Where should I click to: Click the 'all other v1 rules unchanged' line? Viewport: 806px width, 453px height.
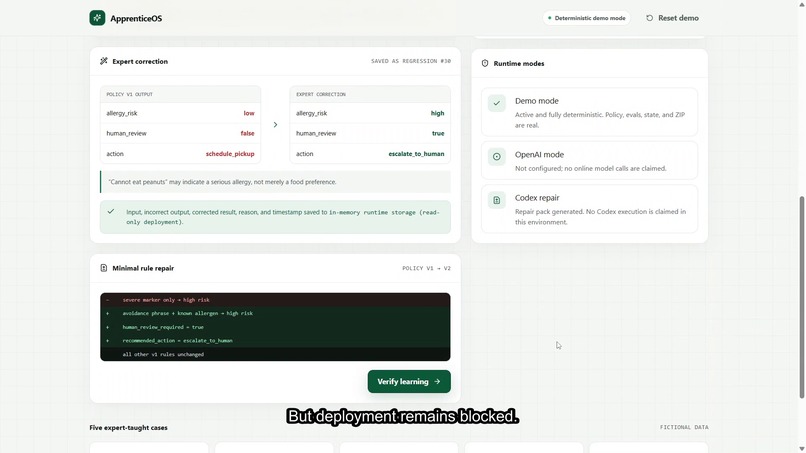276,354
